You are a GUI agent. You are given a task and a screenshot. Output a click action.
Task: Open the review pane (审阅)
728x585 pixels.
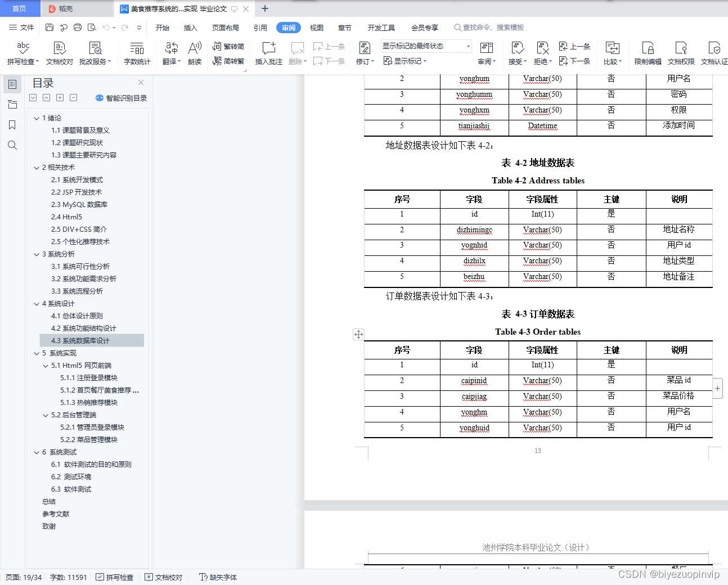487,53
